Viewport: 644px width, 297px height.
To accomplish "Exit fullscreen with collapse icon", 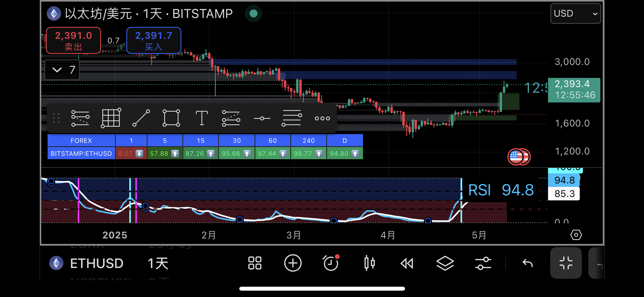I will click(x=566, y=263).
